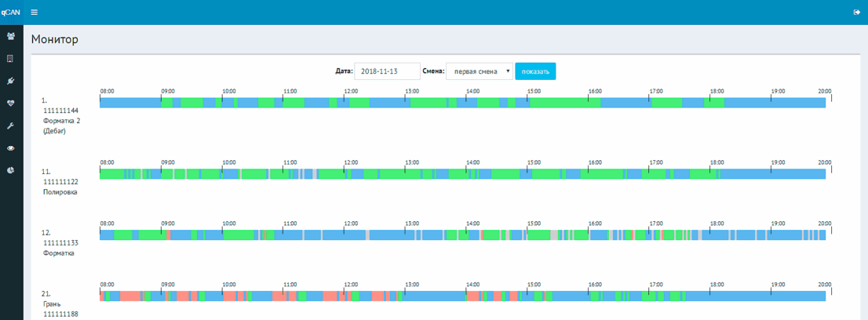Click 12:00 marker on Форматка 2 timeline
The height and width of the screenshot is (320, 868).
351,91
